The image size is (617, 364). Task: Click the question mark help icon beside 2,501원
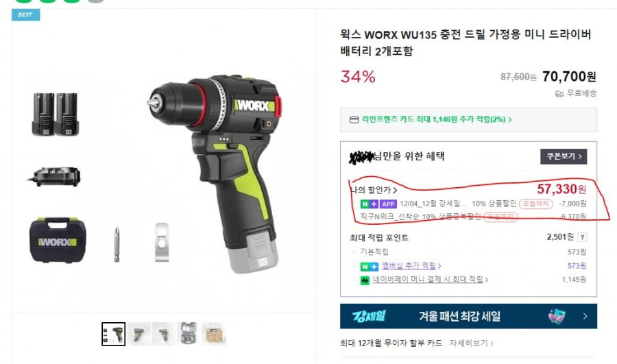582,237
